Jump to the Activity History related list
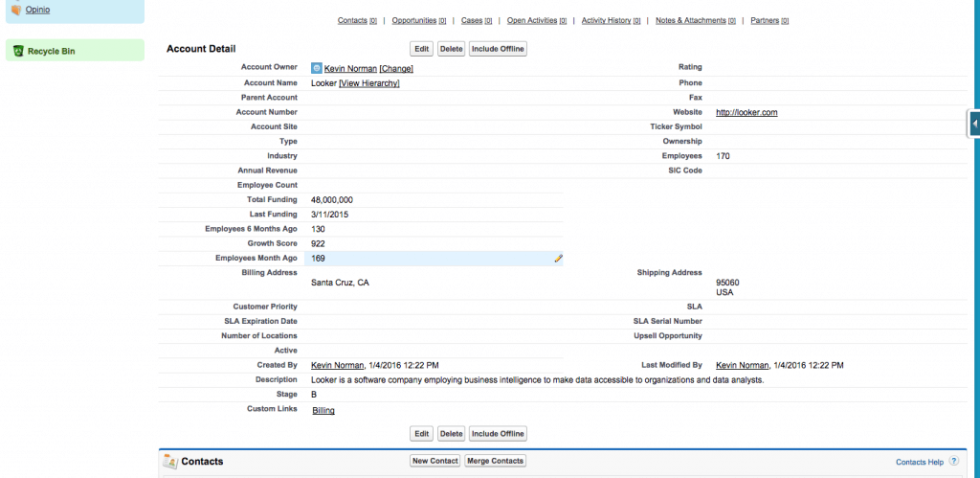This screenshot has height=478, width=980. pyautogui.click(x=606, y=20)
